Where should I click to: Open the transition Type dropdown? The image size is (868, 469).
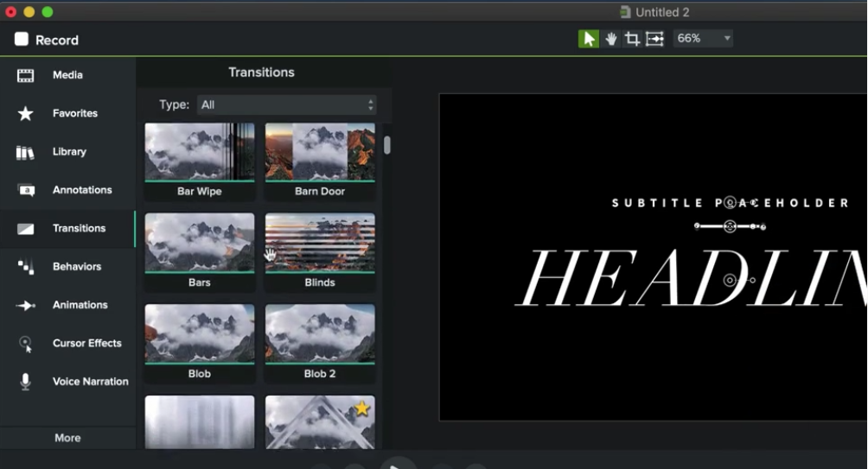point(287,105)
